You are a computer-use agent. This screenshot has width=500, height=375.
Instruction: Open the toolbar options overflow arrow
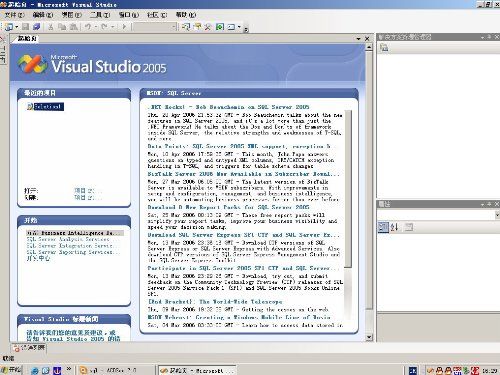click(246, 30)
